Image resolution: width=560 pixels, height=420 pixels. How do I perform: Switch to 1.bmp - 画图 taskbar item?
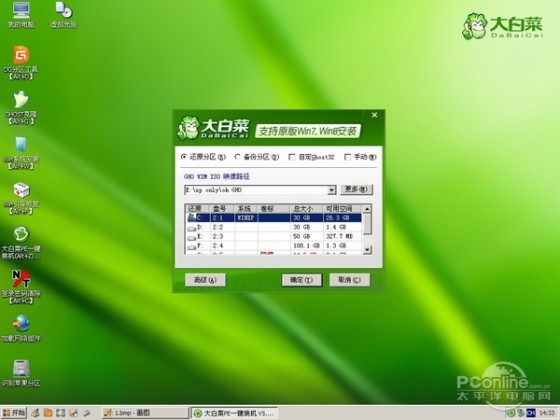[x=144, y=413]
